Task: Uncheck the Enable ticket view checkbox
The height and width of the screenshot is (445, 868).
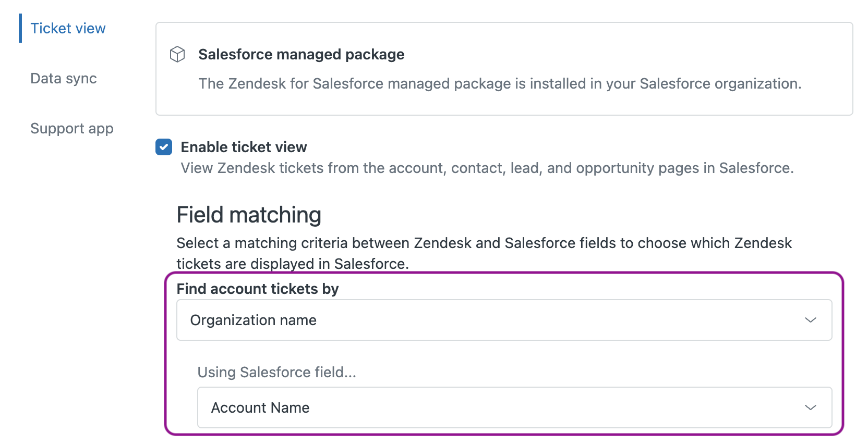Action: click(x=164, y=147)
